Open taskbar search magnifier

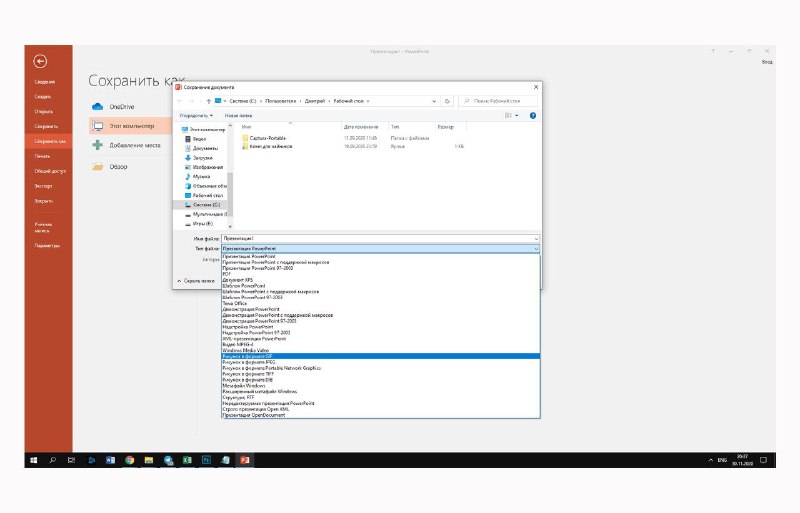point(53,460)
